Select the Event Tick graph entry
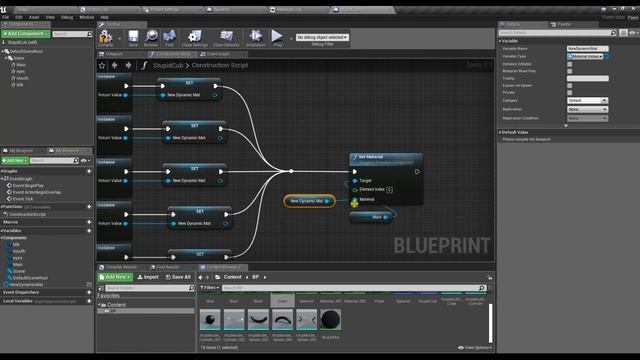Image resolution: width=640 pixels, height=360 pixels. coord(22,199)
